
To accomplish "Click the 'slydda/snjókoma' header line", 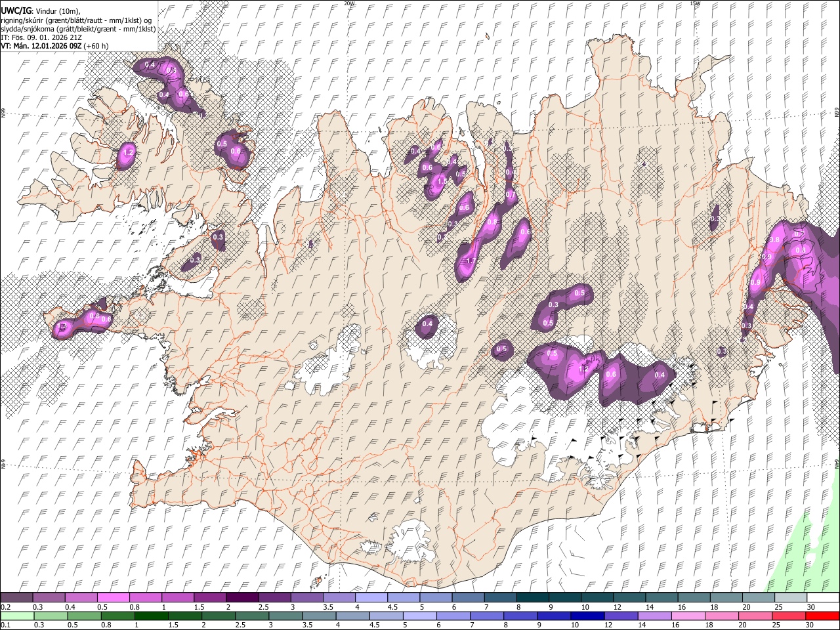I will [x=78, y=29].
